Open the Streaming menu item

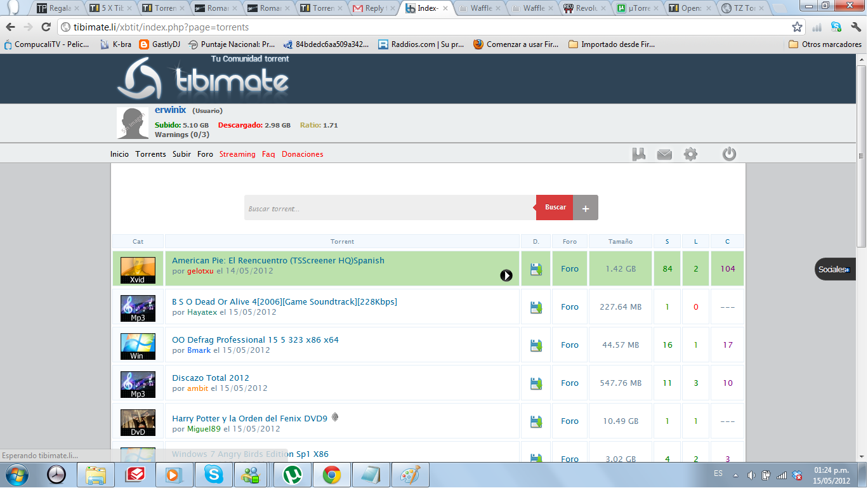point(237,154)
